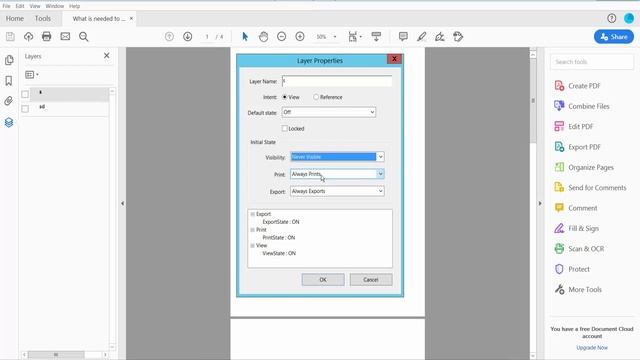Image resolution: width=640 pixels, height=360 pixels.
Task: Click OK in Layer Properties
Action: coord(323,280)
